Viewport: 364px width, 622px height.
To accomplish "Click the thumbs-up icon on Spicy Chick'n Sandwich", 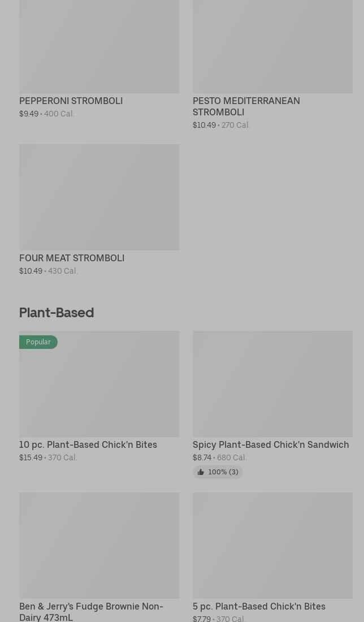I will click(201, 472).
